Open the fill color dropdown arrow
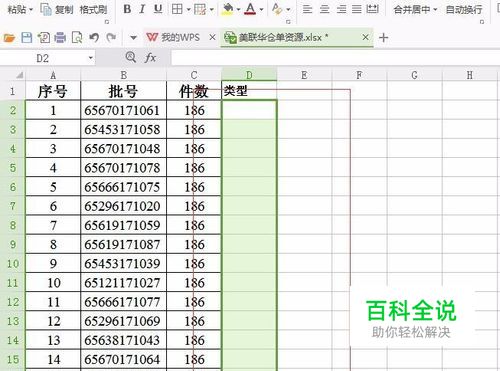Viewport: 500px width, 371px height. coord(238,9)
